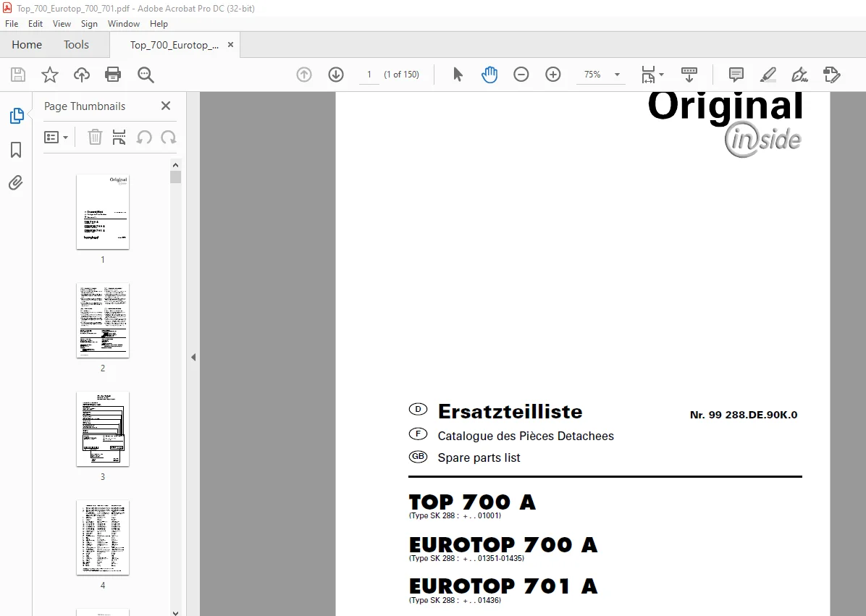Select page 3 thumbnail
866x616 pixels.
point(103,429)
